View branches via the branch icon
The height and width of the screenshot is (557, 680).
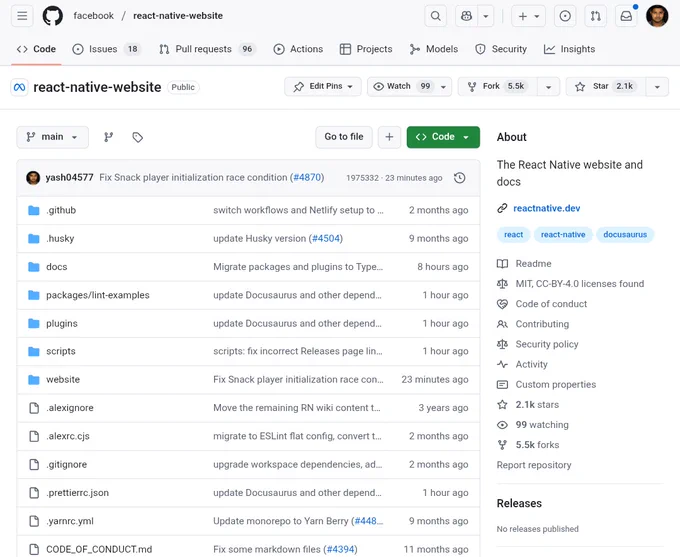coord(108,137)
